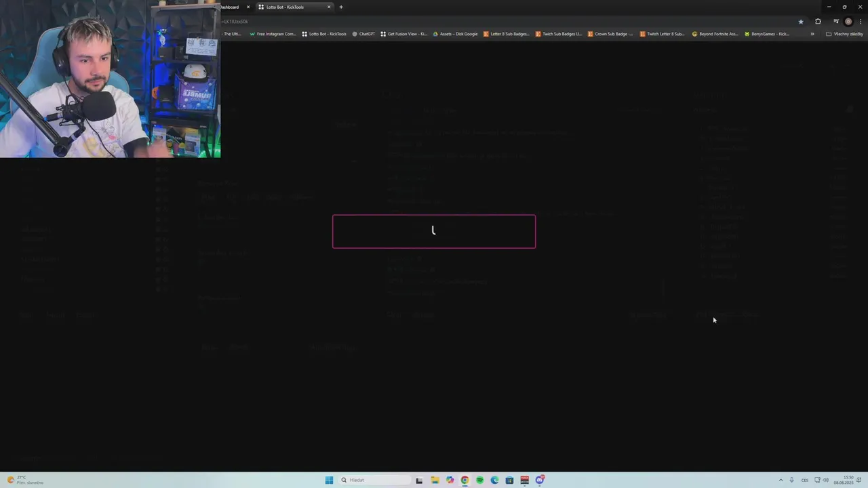The image size is (868, 488).
Task: Open the Crown Sub Badge bookmark
Action: point(610,34)
